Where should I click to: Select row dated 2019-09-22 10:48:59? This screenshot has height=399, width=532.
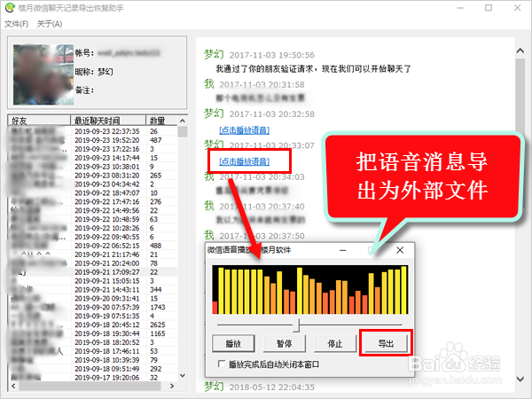click(x=92, y=220)
